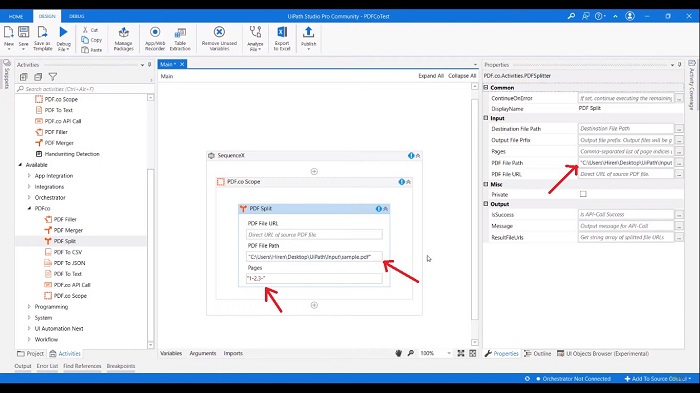
Task: Open the Variables panel
Action: click(x=171, y=353)
